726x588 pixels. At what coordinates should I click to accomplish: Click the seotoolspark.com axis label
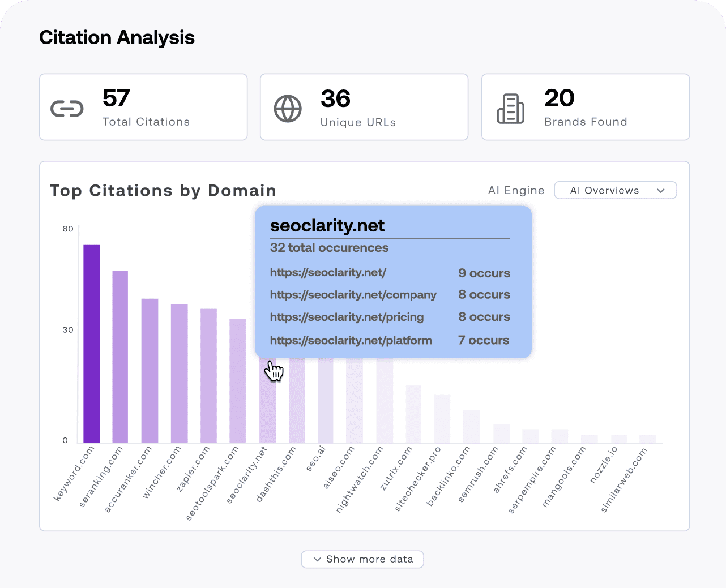click(x=213, y=483)
